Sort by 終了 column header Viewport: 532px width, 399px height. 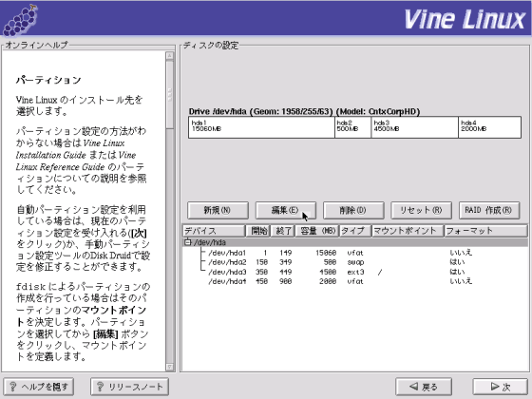[282, 231]
